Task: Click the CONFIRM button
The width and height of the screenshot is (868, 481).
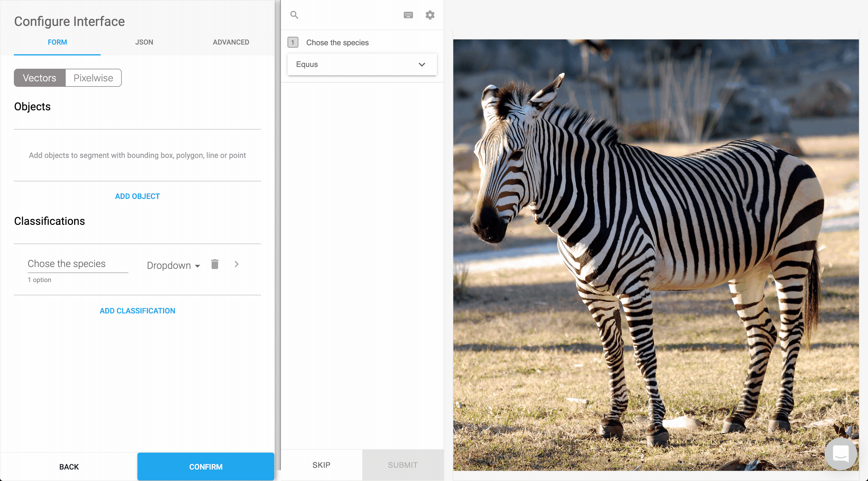Action: tap(206, 467)
